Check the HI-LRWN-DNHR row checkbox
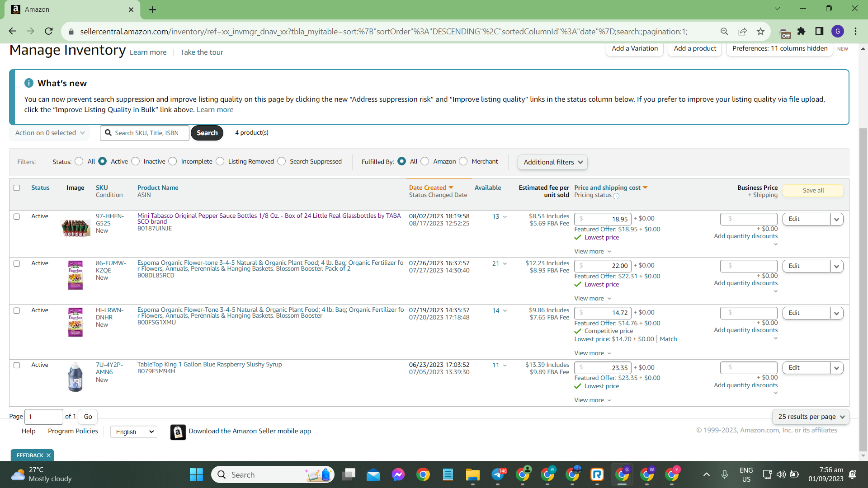This screenshot has width=868, height=488. [x=17, y=311]
